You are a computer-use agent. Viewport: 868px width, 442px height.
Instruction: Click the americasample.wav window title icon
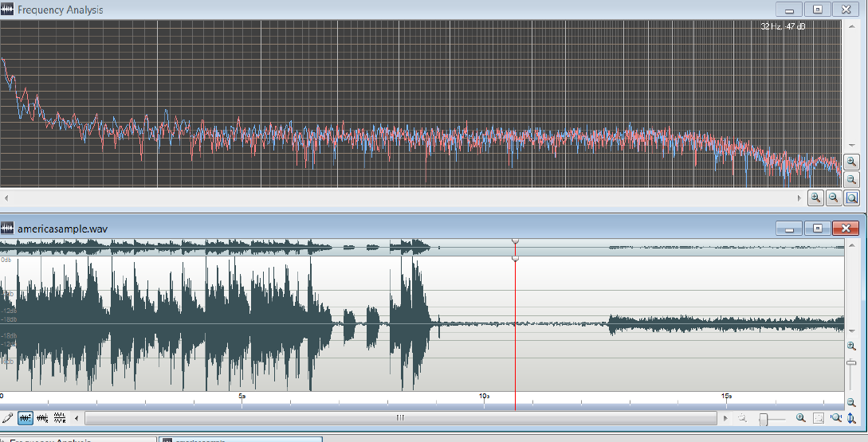[7, 229]
